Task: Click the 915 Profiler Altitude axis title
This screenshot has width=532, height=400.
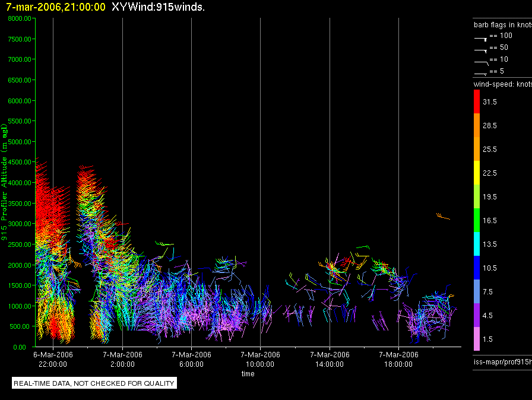Action: click(x=4, y=182)
